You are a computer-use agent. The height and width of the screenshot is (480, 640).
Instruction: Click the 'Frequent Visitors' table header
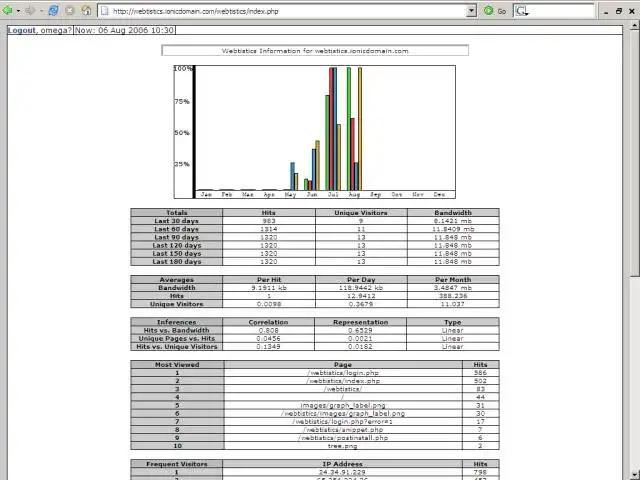(x=176, y=464)
